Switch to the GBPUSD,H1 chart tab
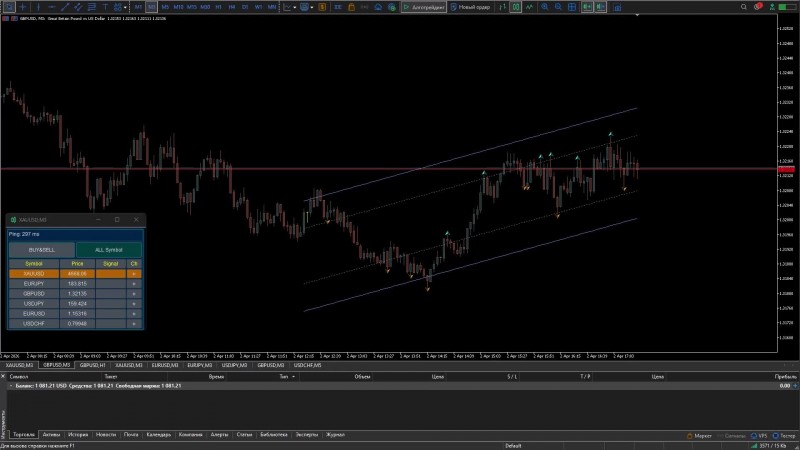800x450 pixels. [92, 365]
